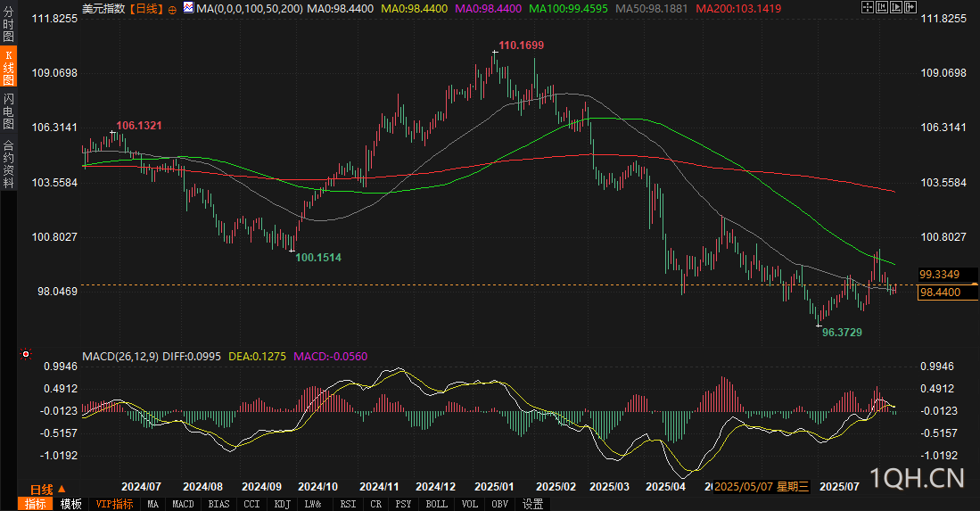Open MA(0,0,0,100,50,200) parameter settings
Screen dimensions: 980x511
(x=250, y=8)
